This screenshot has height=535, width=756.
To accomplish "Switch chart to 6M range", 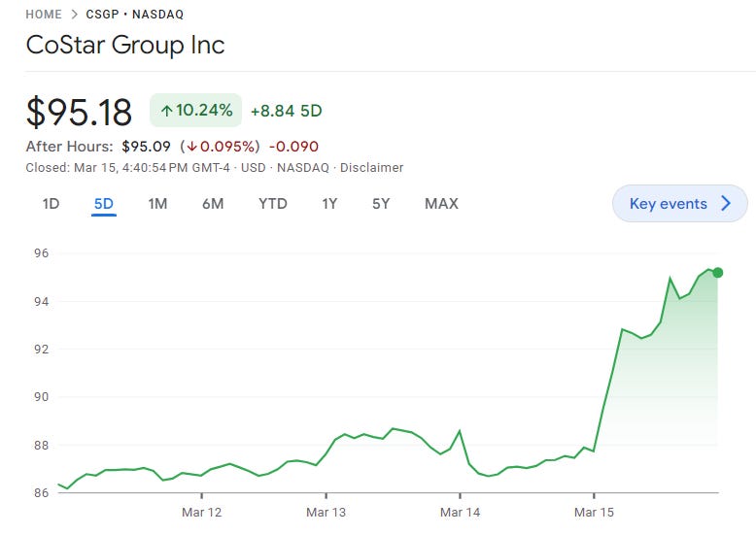I will (x=213, y=204).
